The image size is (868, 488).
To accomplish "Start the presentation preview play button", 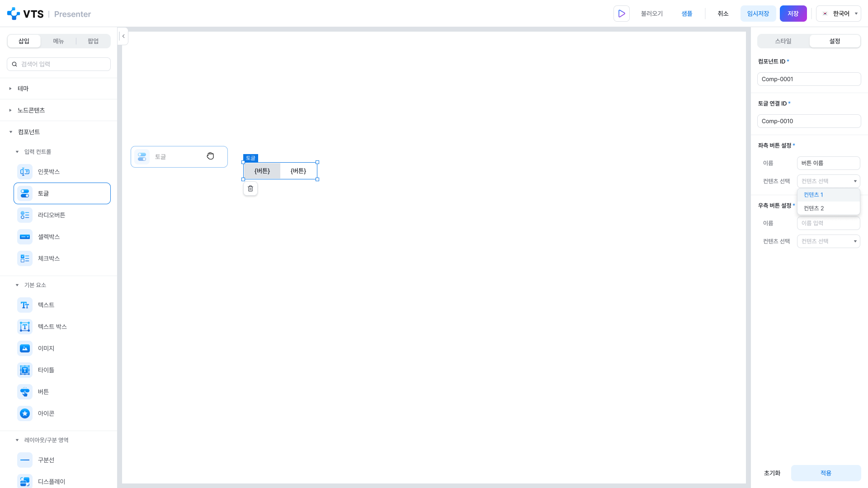I will pyautogui.click(x=622, y=14).
